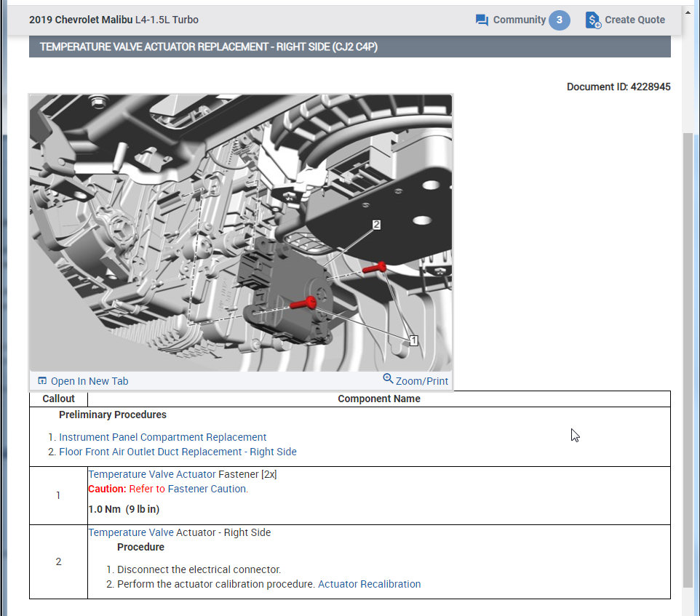This screenshot has height=616, width=700.
Task: Open the Community label in the header
Action: (519, 20)
